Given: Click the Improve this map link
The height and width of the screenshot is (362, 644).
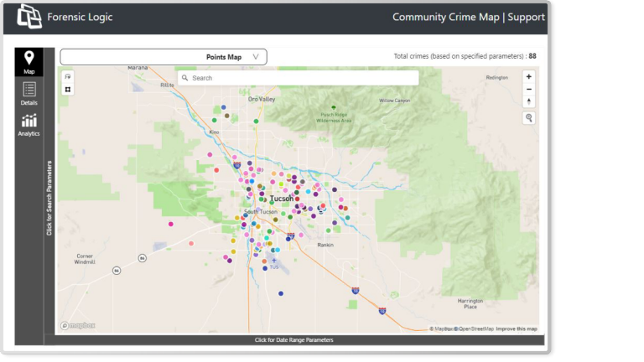Looking at the screenshot, I should click(x=517, y=328).
